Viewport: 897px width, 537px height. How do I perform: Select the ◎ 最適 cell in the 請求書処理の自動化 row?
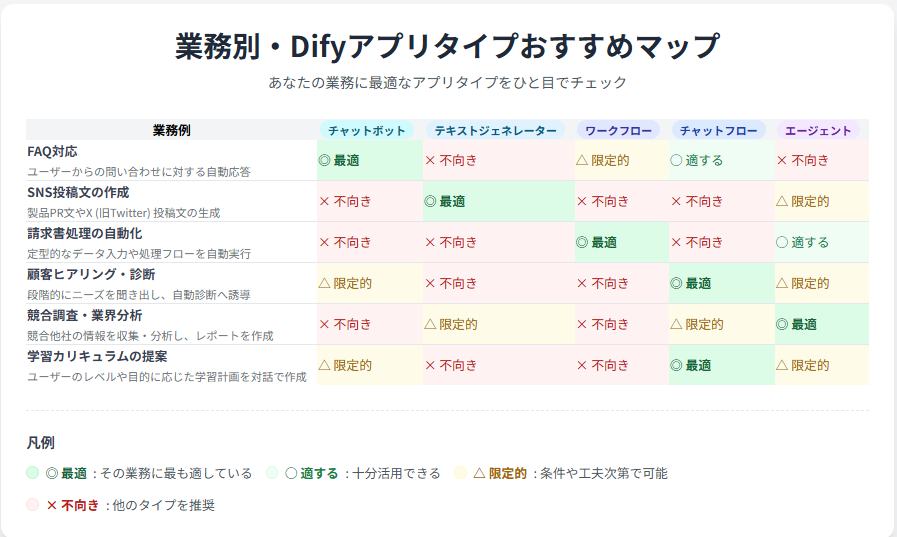pyautogui.click(x=621, y=242)
